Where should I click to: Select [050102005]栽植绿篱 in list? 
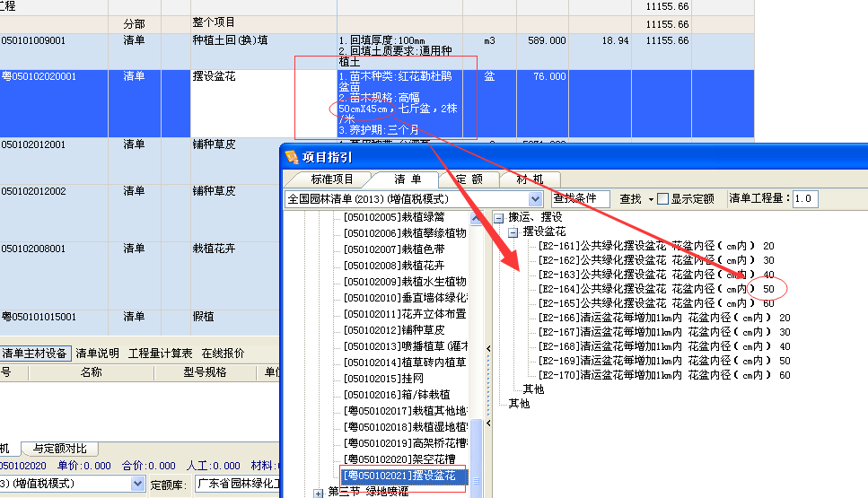point(393,217)
